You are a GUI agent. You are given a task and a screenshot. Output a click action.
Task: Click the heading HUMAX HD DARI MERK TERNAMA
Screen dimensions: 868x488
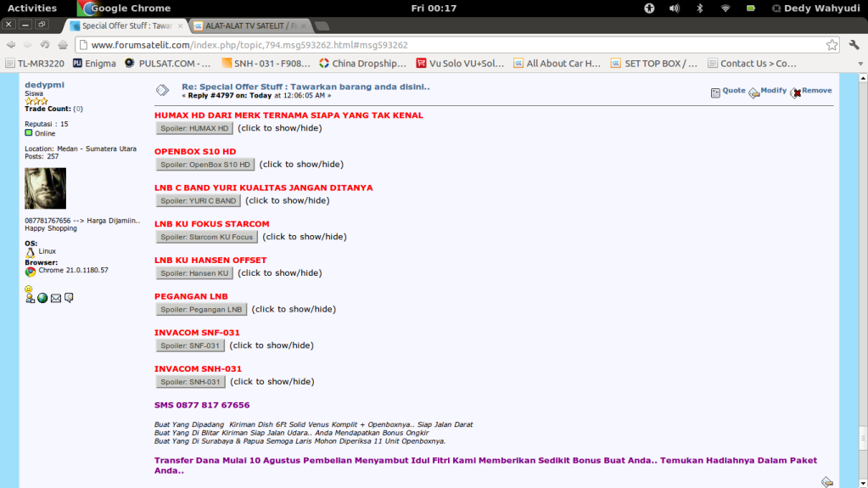tap(289, 115)
